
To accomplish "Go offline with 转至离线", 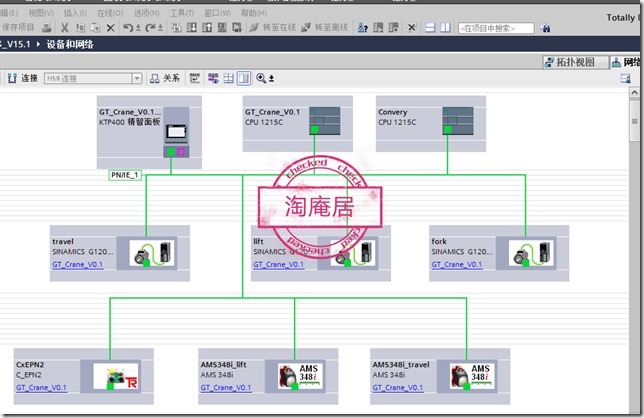I will point(324,28).
